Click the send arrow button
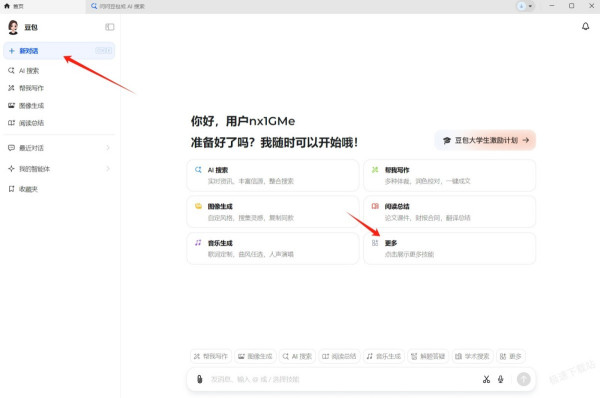Screen dimensions: 600x398 pyautogui.click(x=523, y=379)
